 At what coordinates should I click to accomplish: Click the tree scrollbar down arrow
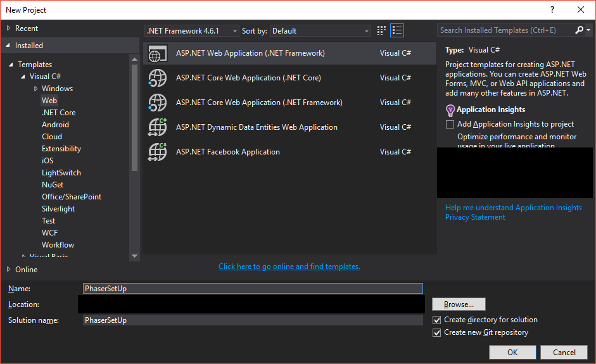(134, 256)
